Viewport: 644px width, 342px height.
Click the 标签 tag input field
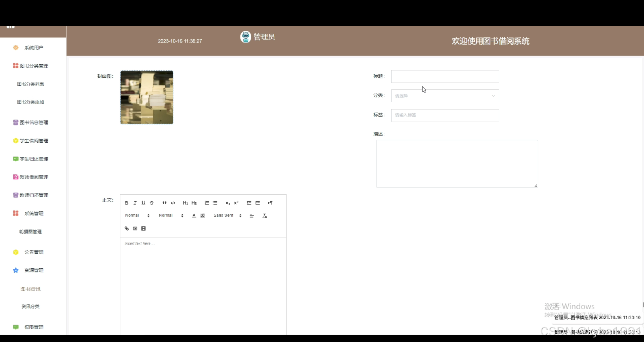tap(445, 115)
